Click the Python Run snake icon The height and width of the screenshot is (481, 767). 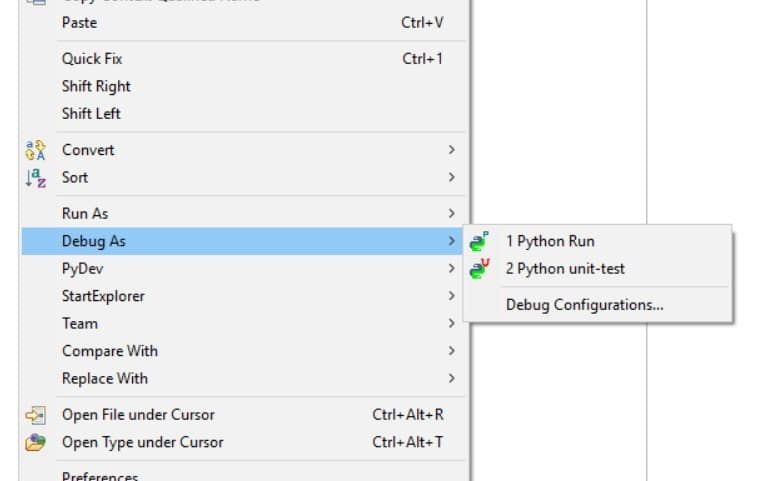[479, 241]
